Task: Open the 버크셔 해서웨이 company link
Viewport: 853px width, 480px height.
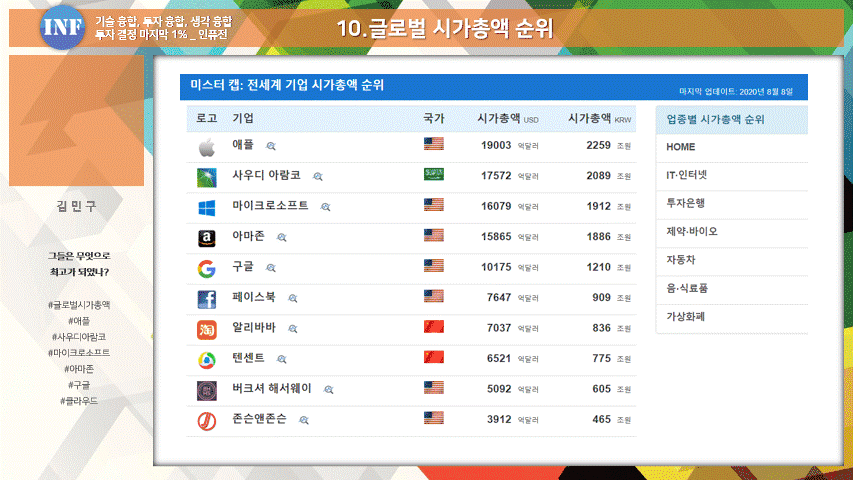Action: 272,389
